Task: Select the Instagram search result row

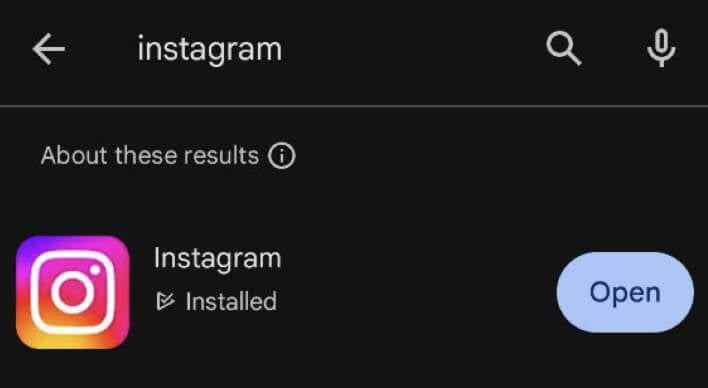Action: pyautogui.click(x=354, y=292)
